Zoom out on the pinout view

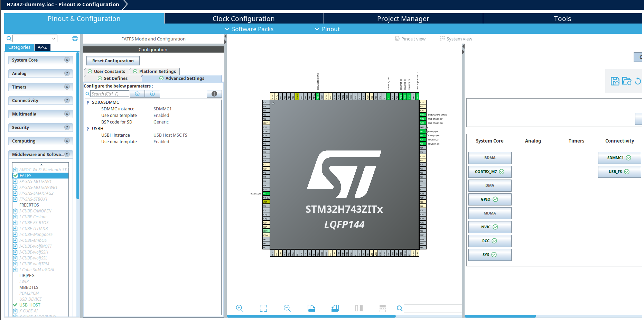[287, 308]
